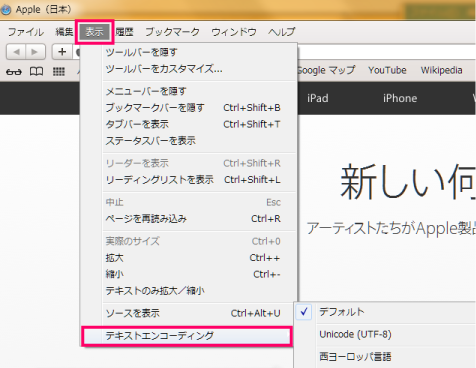Choose 縮小 zoom out entry

click(x=199, y=274)
